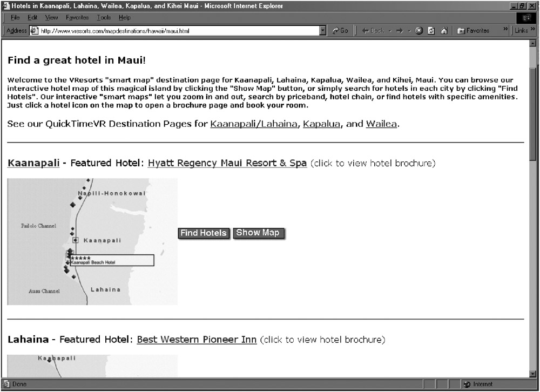Open the Hyatt Regency Maui Resort & Spa link

[x=227, y=163]
